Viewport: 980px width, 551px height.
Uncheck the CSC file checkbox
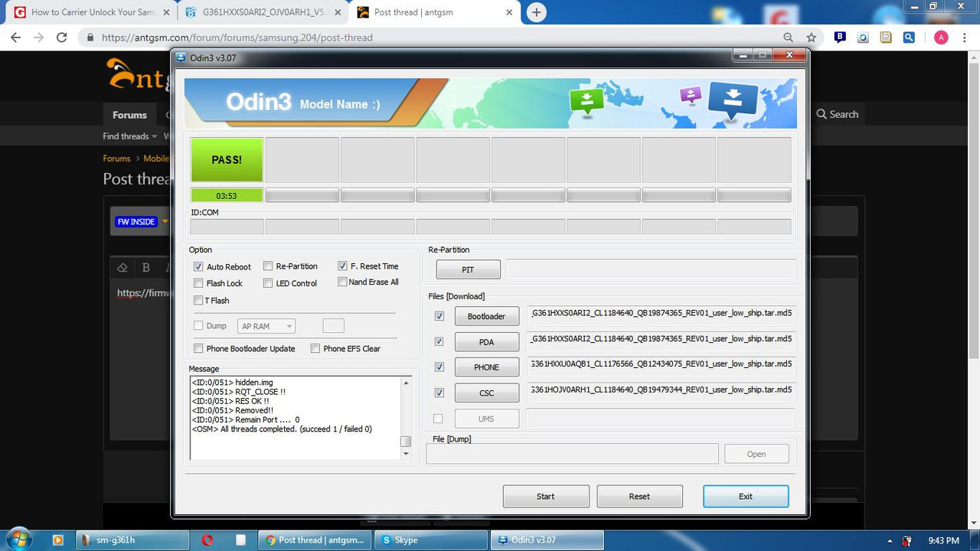click(x=439, y=393)
